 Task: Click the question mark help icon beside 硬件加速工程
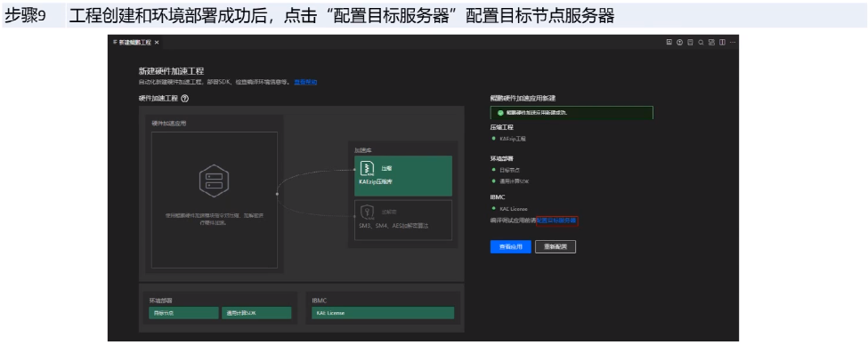pos(185,99)
